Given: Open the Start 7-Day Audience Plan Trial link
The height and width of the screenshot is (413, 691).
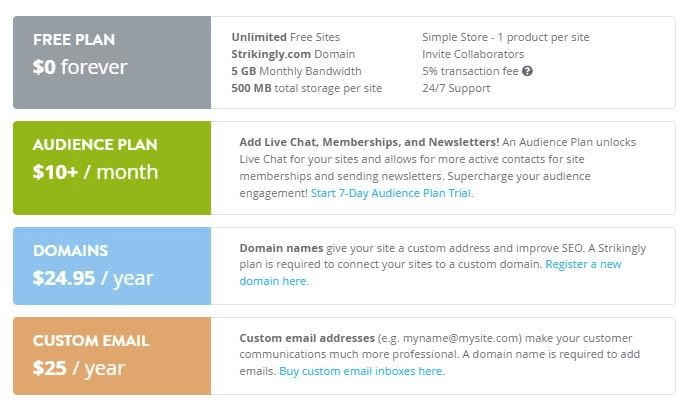Looking at the screenshot, I should [391, 193].
